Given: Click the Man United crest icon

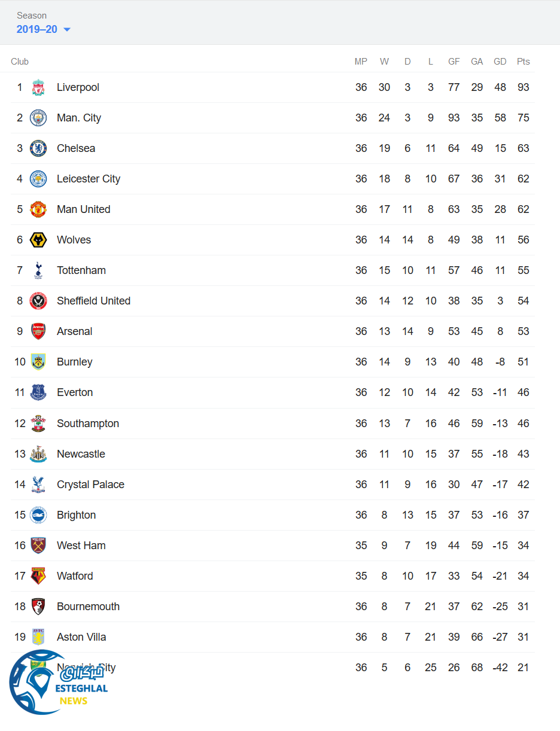Looking at the screenshot, I should (38, 209).
